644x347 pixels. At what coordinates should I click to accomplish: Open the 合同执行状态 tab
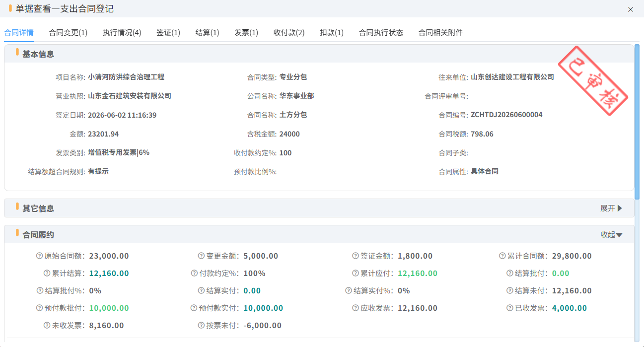381,33
